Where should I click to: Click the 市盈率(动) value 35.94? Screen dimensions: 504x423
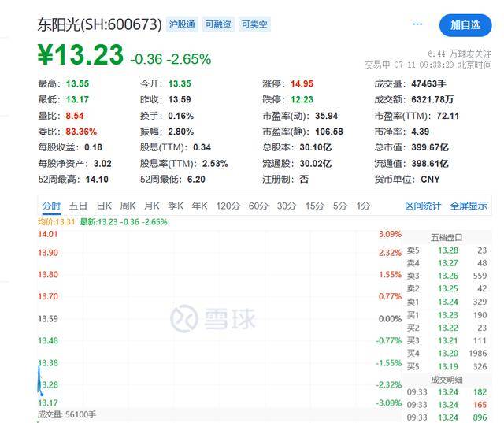click(327, 116)
